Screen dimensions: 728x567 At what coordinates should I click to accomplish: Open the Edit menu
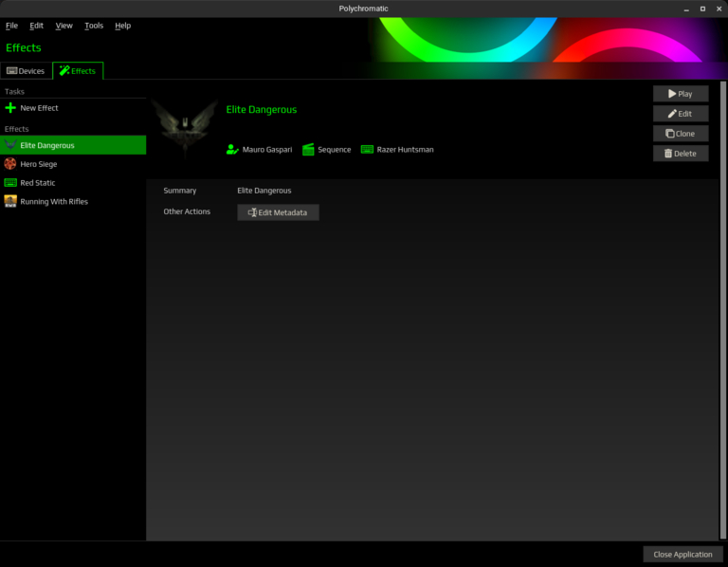36,26
